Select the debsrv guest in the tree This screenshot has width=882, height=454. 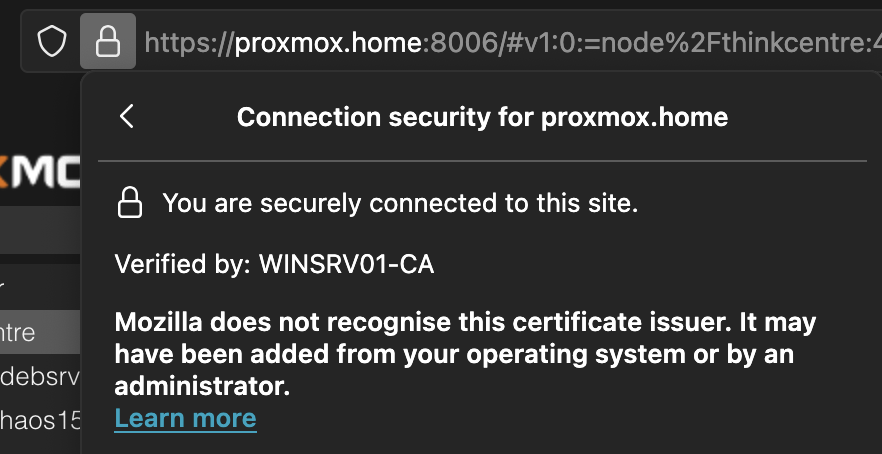(x=40, y=376)
